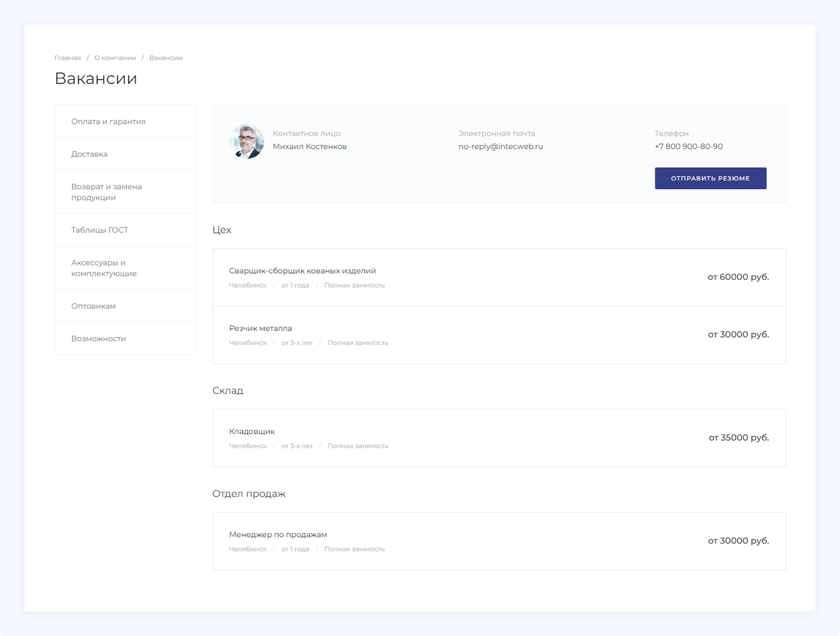Select Доставка in the sidebar menu

point(89,154)
